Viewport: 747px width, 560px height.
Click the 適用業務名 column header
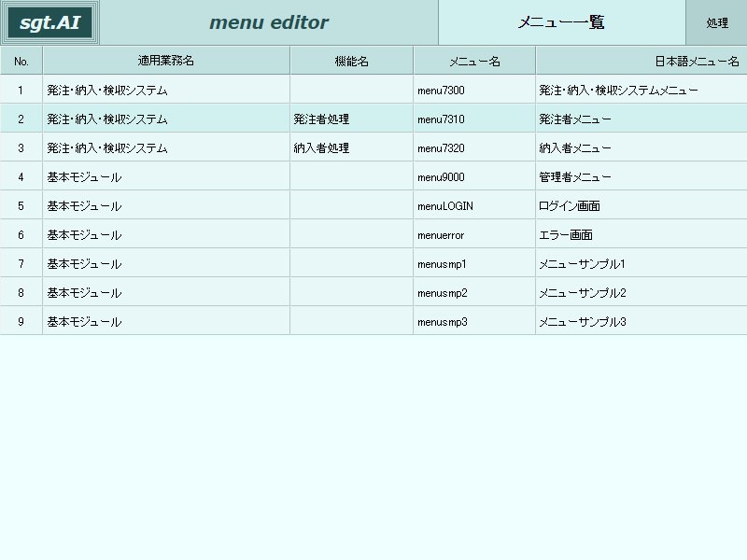click(166, 61)
